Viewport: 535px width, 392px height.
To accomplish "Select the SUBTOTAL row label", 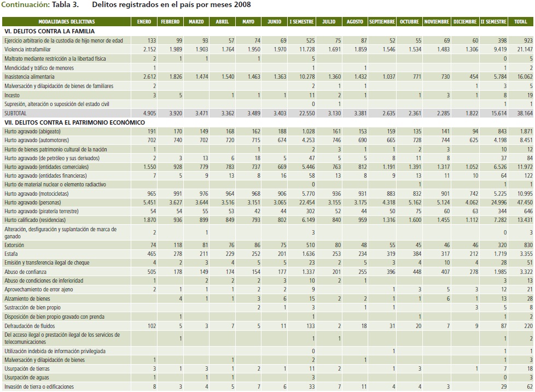I will (x=15, y=113).
